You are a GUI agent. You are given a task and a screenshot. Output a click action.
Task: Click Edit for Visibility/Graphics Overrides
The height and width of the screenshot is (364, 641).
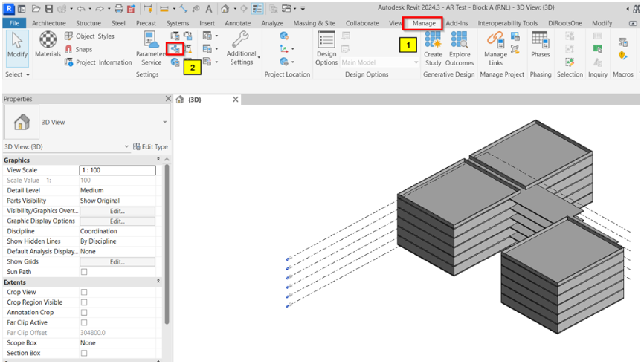117,211
